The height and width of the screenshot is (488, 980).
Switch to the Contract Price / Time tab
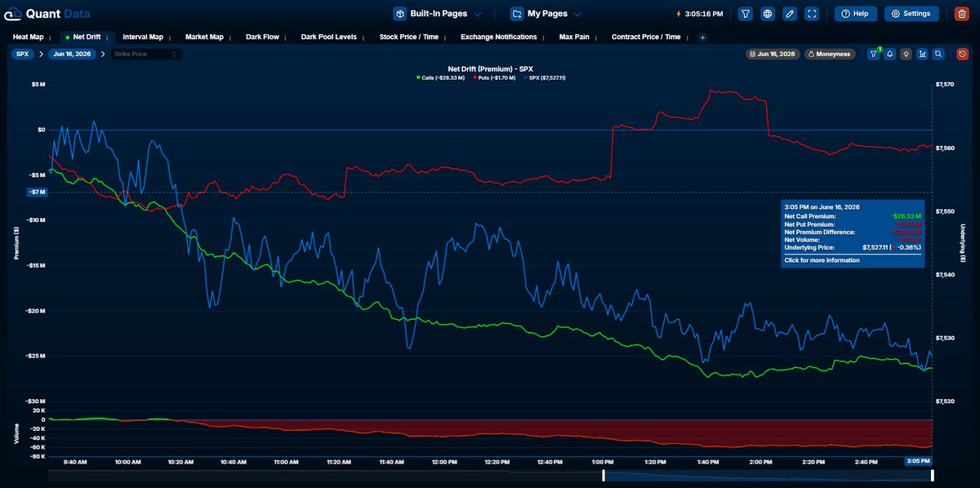pos(646,37)
